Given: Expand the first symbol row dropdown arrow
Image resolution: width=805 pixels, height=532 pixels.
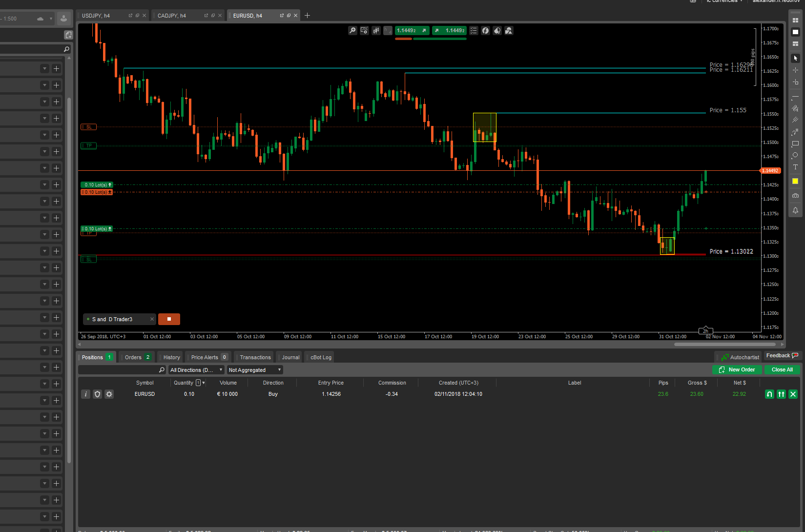Looking at the screenshot, I should coord(44,68).
